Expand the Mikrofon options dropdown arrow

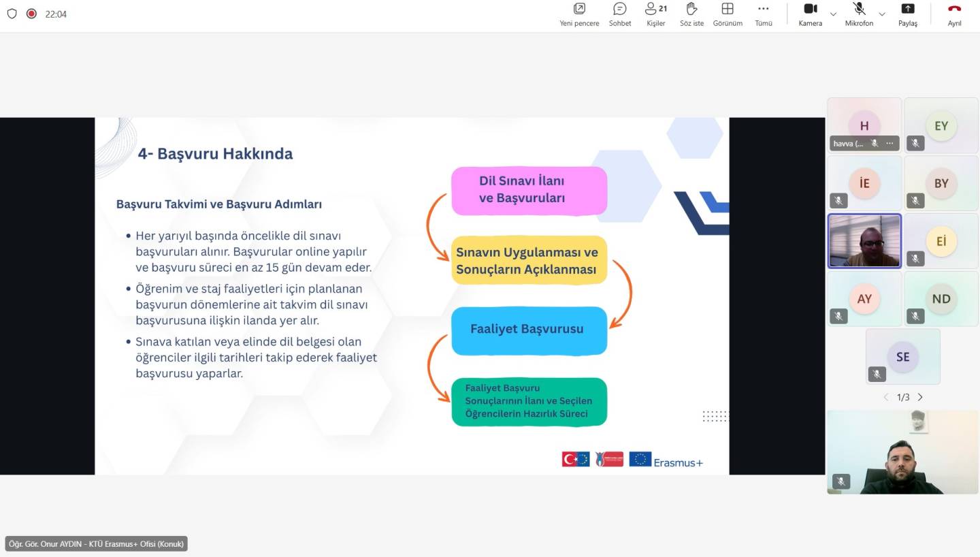[882, 14]
